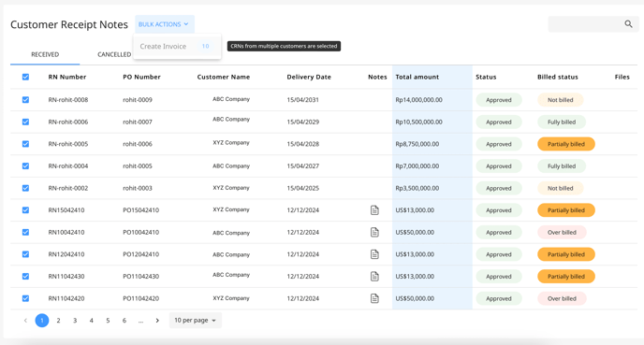
Task: View notes document for RN11042430
Action: pos(374,277)
